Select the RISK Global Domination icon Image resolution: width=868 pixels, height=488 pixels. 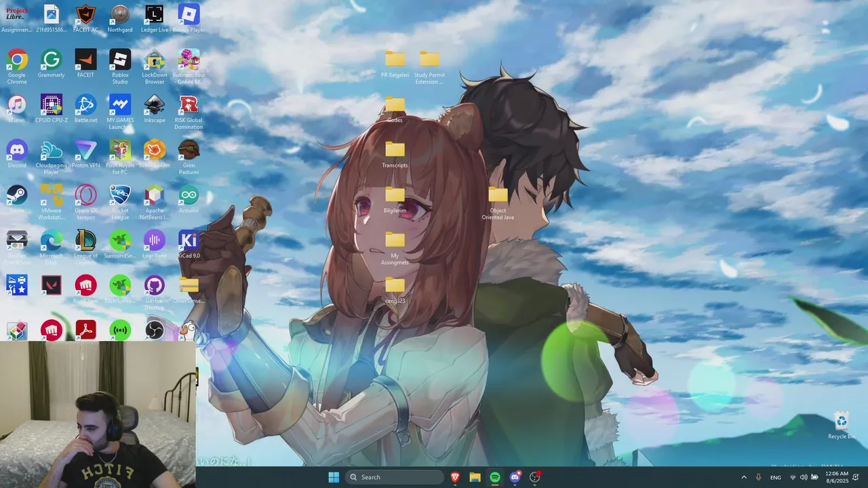(189, 113)
